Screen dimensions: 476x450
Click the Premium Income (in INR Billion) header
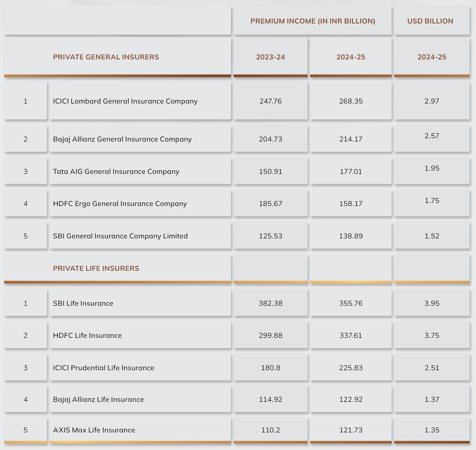(x=312, y=21)
